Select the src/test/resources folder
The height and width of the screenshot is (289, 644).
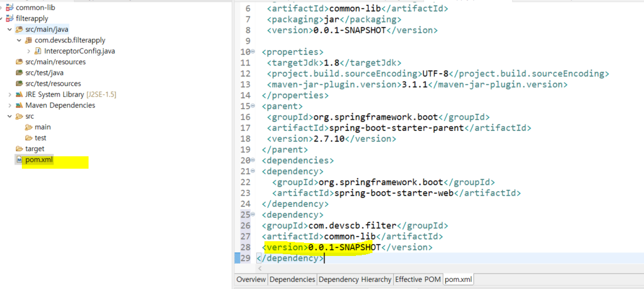pyautogui.click(x=53, y=83)
